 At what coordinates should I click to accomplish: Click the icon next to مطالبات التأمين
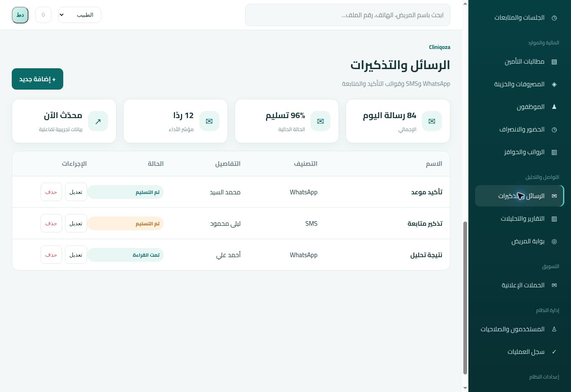[x=554, y=62]
